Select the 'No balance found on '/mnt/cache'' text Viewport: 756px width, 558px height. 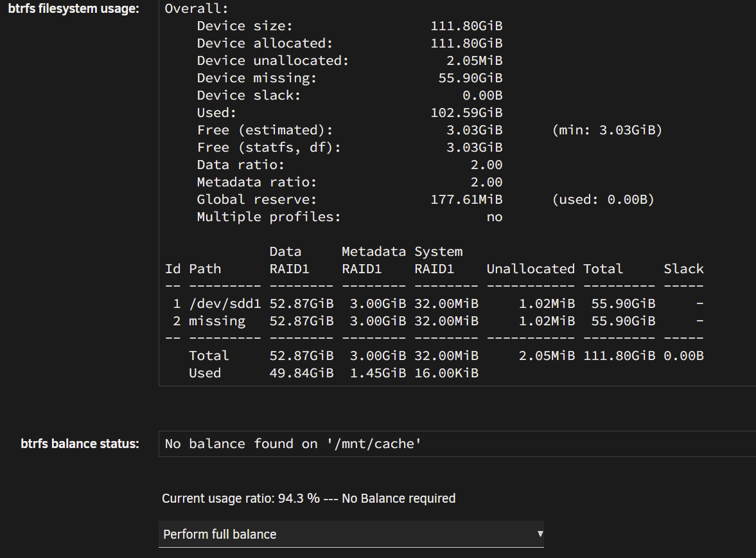[x=293, y=444]
